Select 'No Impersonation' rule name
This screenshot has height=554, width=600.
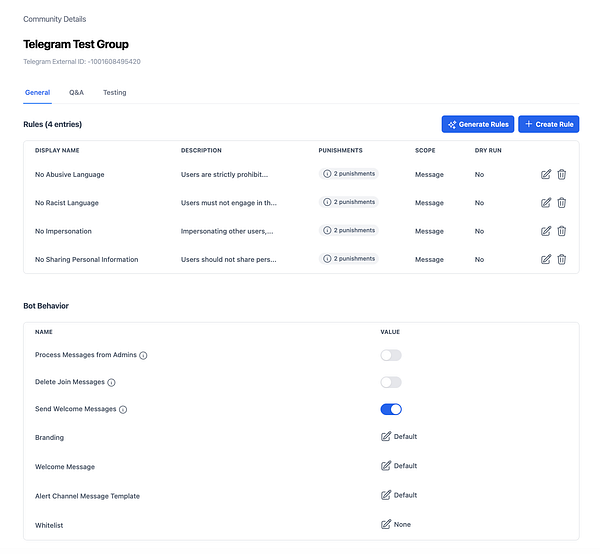tap(63, 231)
